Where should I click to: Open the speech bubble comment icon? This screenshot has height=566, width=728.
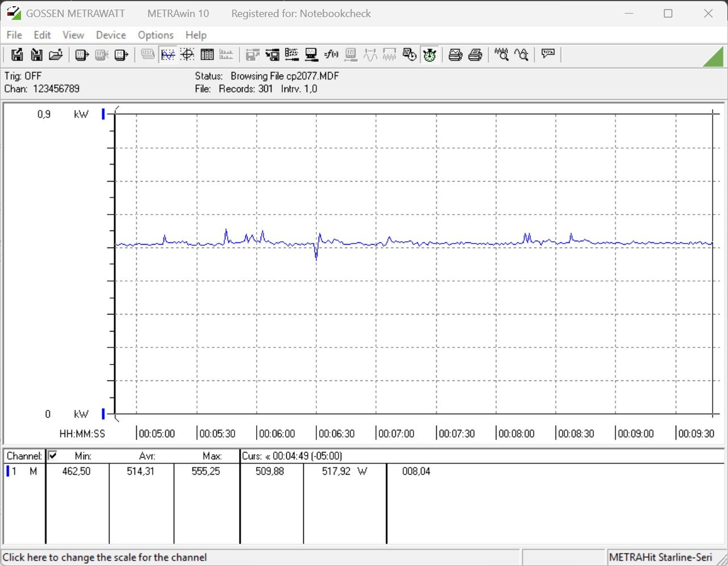pos(548,54)
